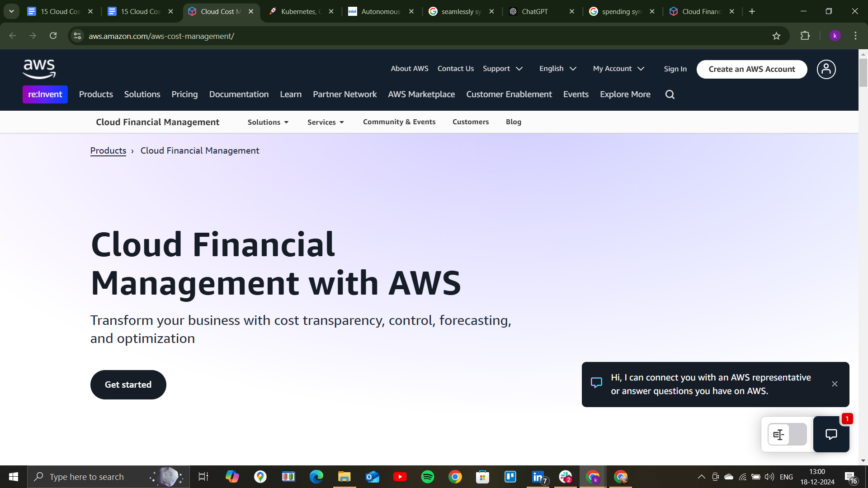Click inside the browser address bar
Viewport: 868px width, 488px height.
pyautogui.click(x=271, y=36)
